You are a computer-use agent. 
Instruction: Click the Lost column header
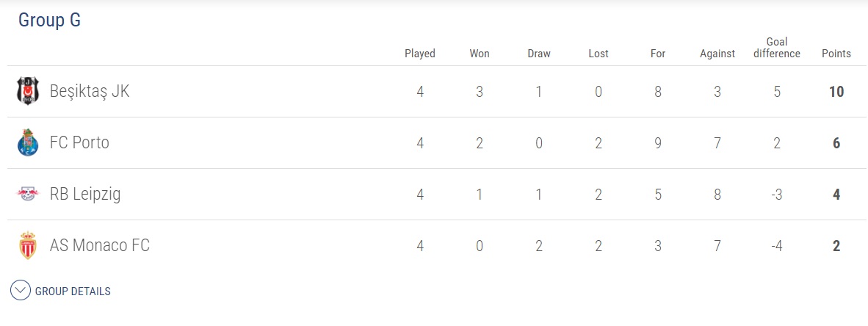598,54
